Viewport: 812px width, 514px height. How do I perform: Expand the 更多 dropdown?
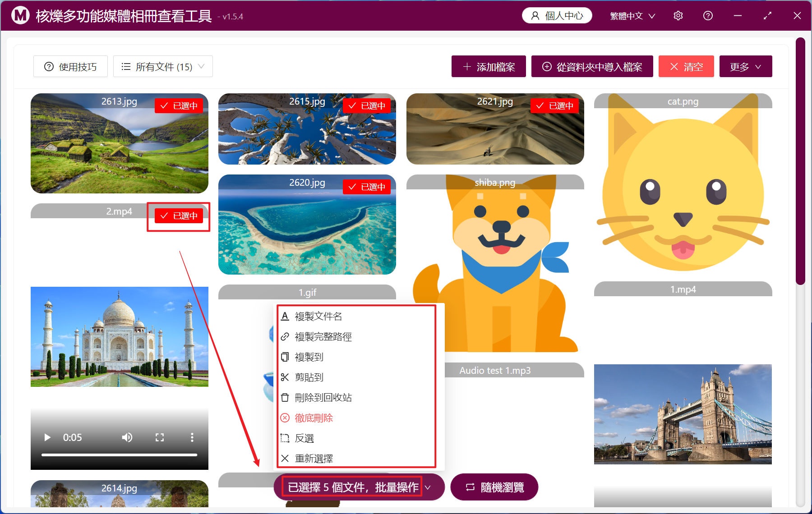(x=746, y=67)
